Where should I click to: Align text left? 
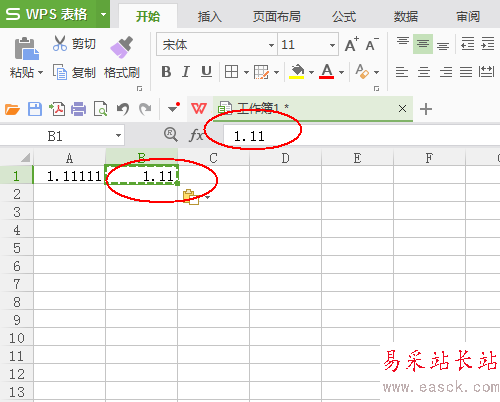(x=402, y=72)
